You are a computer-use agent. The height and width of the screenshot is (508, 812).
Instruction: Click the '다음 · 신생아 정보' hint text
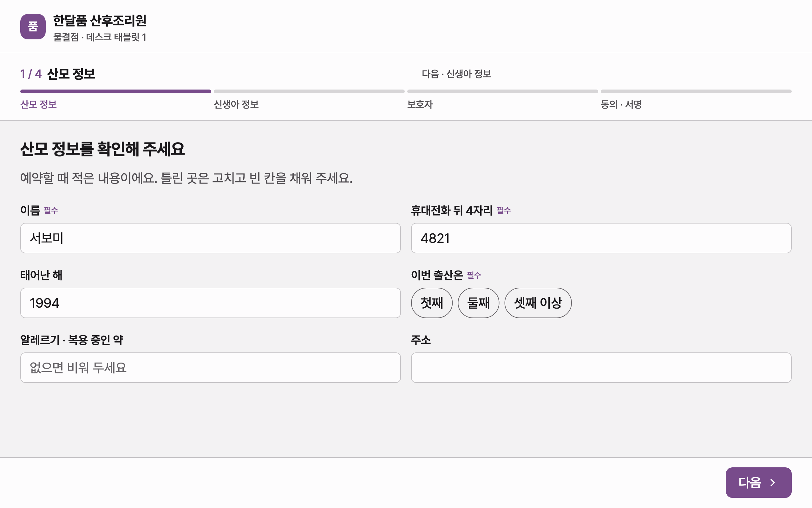pos(456,74)
